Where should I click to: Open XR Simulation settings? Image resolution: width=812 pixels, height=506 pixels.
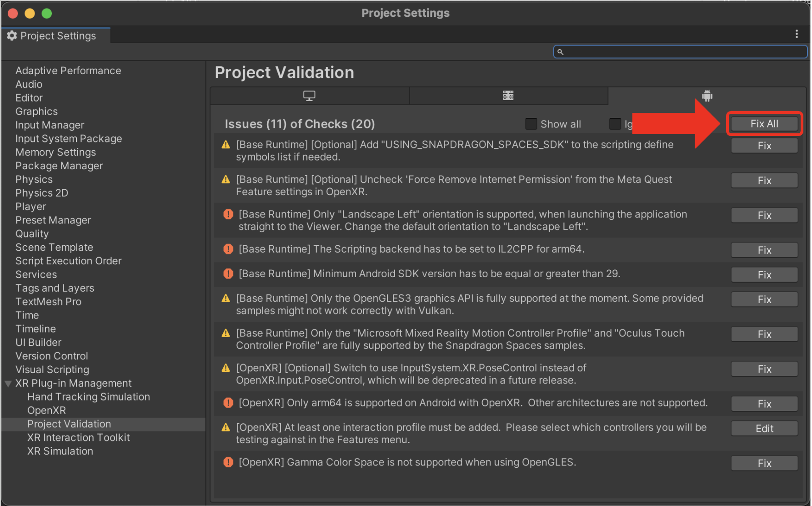point(60,451)
